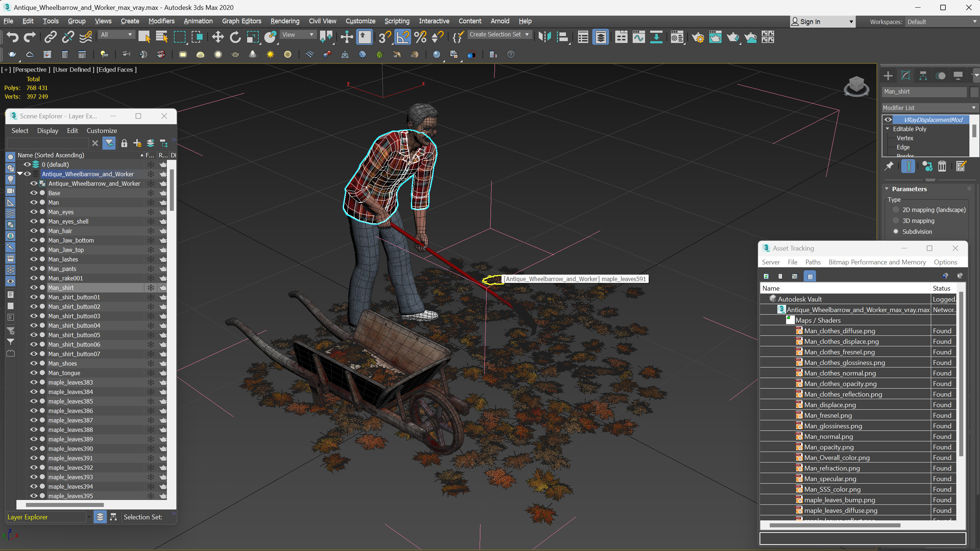Hide the Man_hair object with its eye icon
Image resolution: width=980 pixels, height=551 pixels.
(34, 231)
